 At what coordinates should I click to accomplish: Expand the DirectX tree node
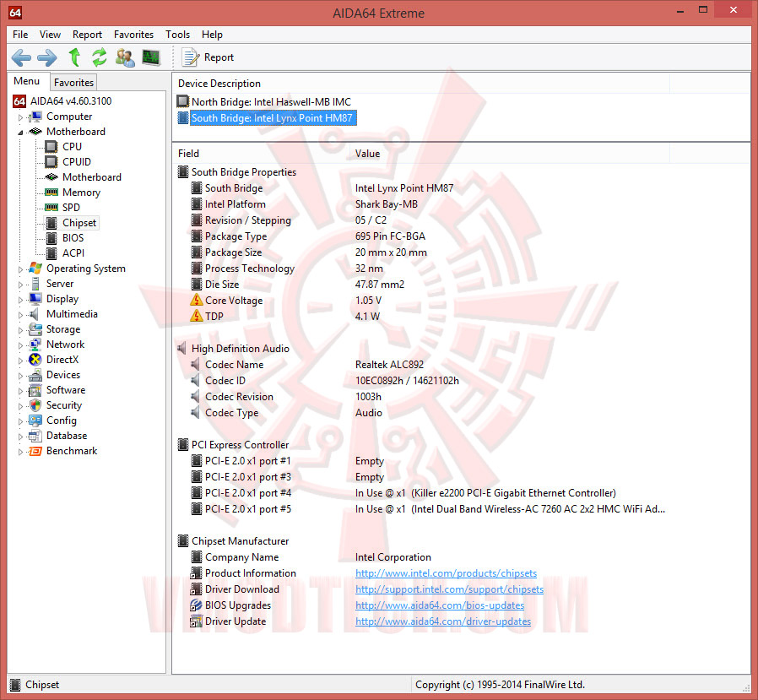click(x=20, y=361)
